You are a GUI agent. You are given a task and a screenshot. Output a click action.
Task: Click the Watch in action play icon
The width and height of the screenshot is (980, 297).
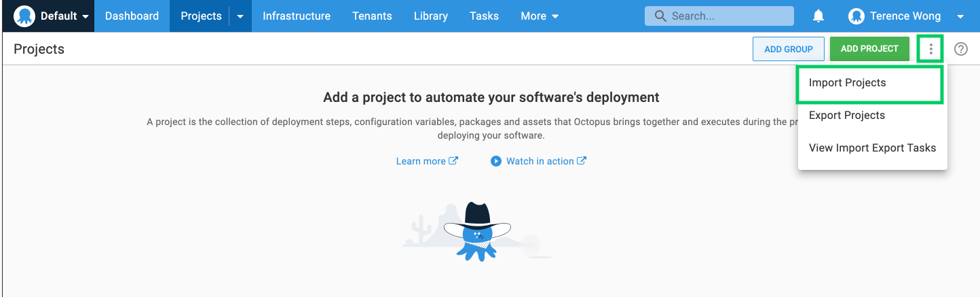[x=496, y=161]
